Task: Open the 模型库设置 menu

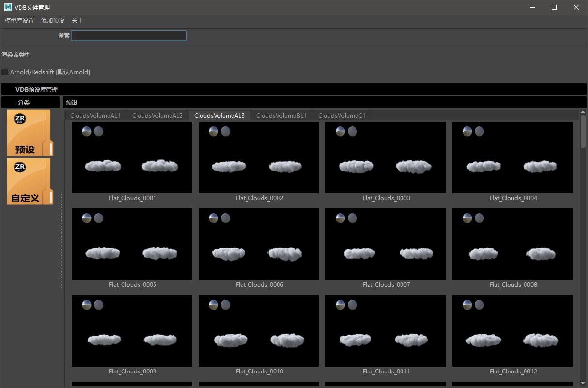Action: click(19, 21)
